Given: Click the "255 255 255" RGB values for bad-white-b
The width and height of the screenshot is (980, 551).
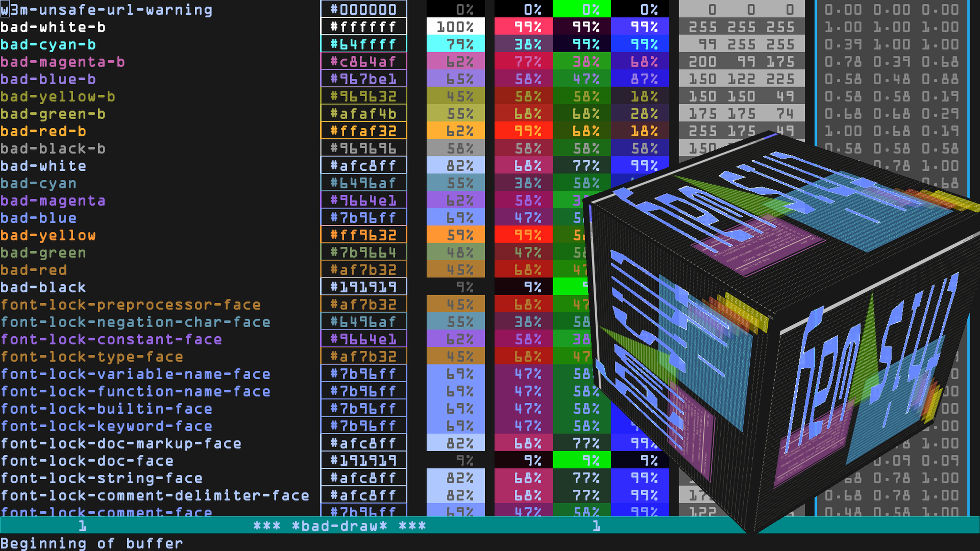Looking at the screenshot, I should (x=741, y=27).
